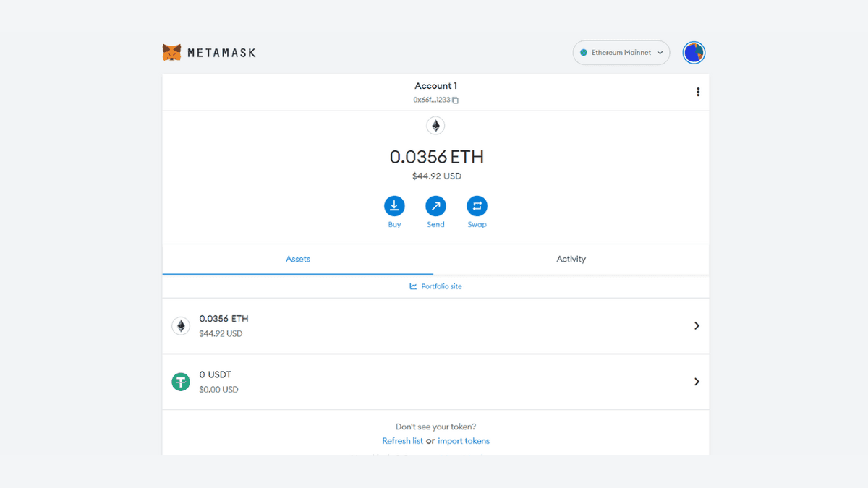868x488 pixels.
Task: Click the Swap label text
Action: click(x=477, y=225)
